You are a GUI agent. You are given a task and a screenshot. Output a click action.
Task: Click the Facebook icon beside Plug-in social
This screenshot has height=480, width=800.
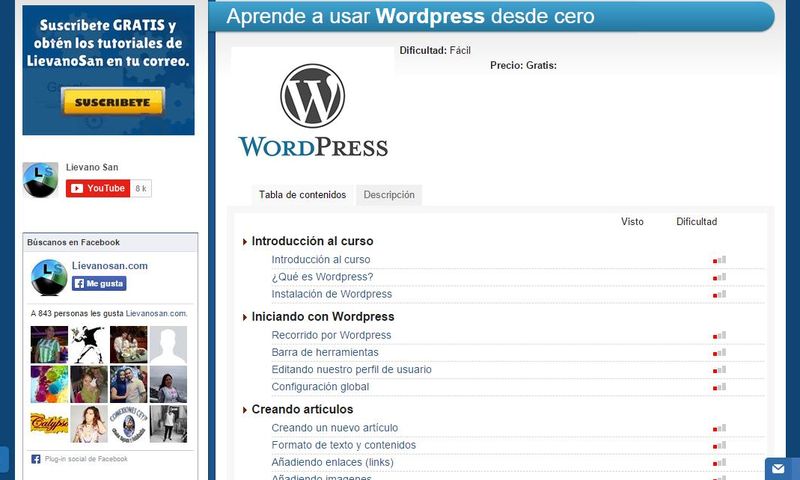36,459
